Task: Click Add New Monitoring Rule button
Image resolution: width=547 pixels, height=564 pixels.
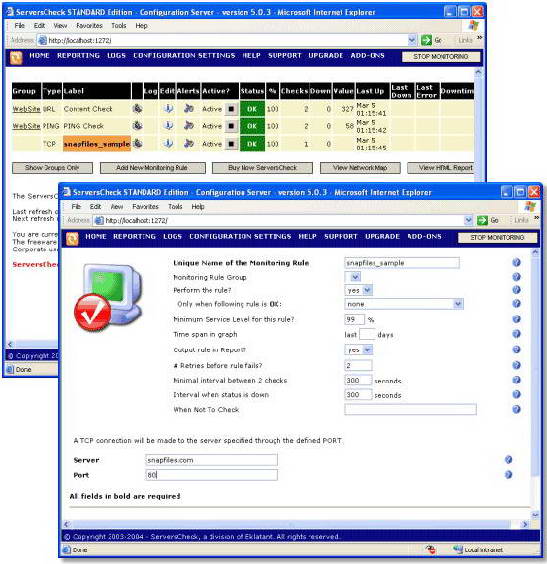Action: (x=153, y=168)
